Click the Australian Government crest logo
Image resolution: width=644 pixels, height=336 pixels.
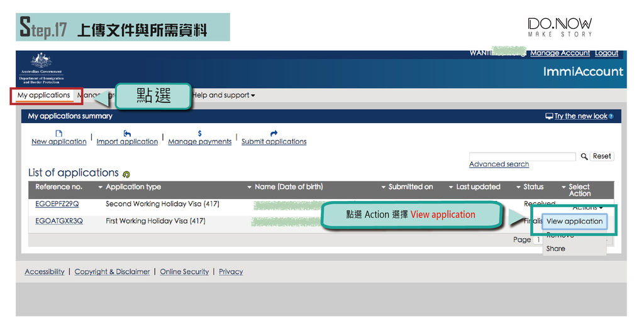point(42,68)
